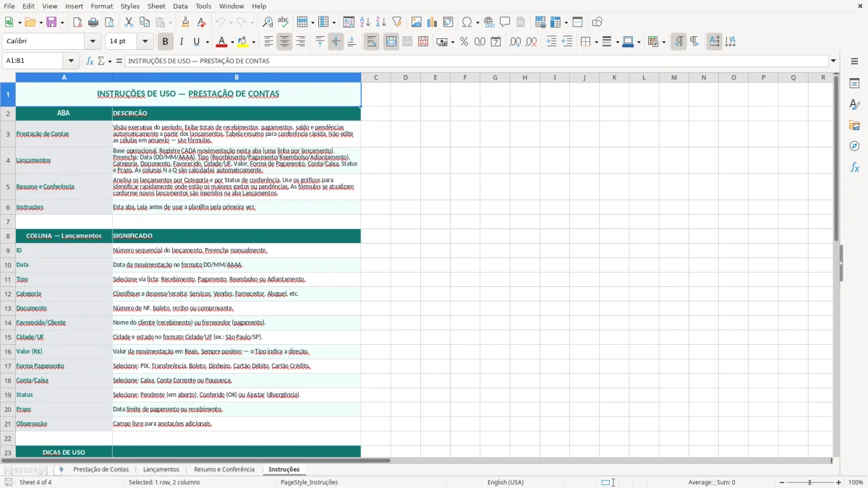Screen dimensions: 868x488
Task: Open the Styles menu
Action: pos(130,6)
